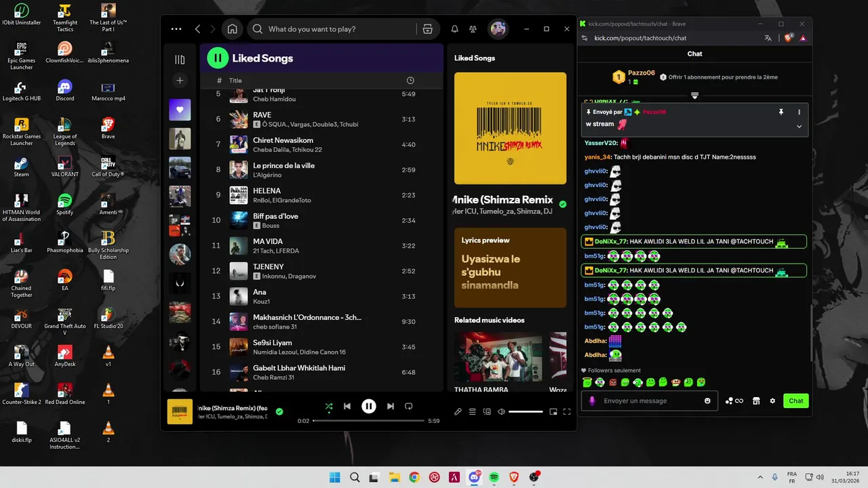Click the Brave address bar URL in the Kick window
This screenshot has width=868, height=488.
[x=640, y=38]
